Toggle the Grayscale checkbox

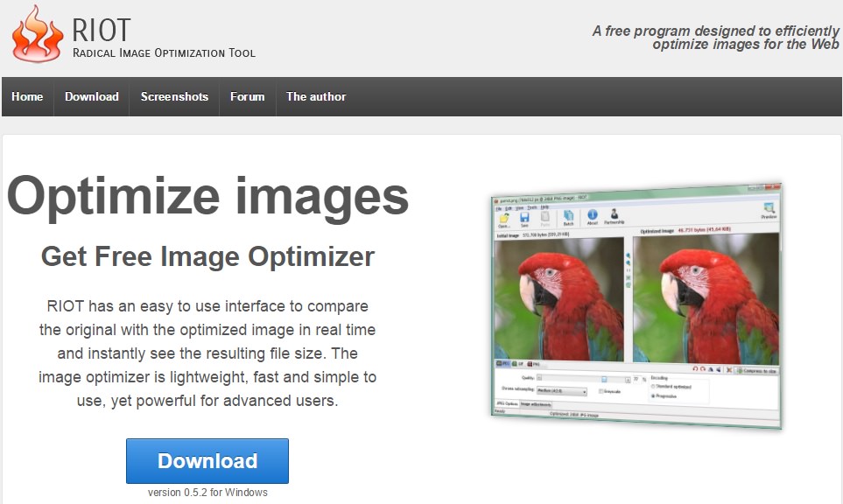(x=601, y=391)
